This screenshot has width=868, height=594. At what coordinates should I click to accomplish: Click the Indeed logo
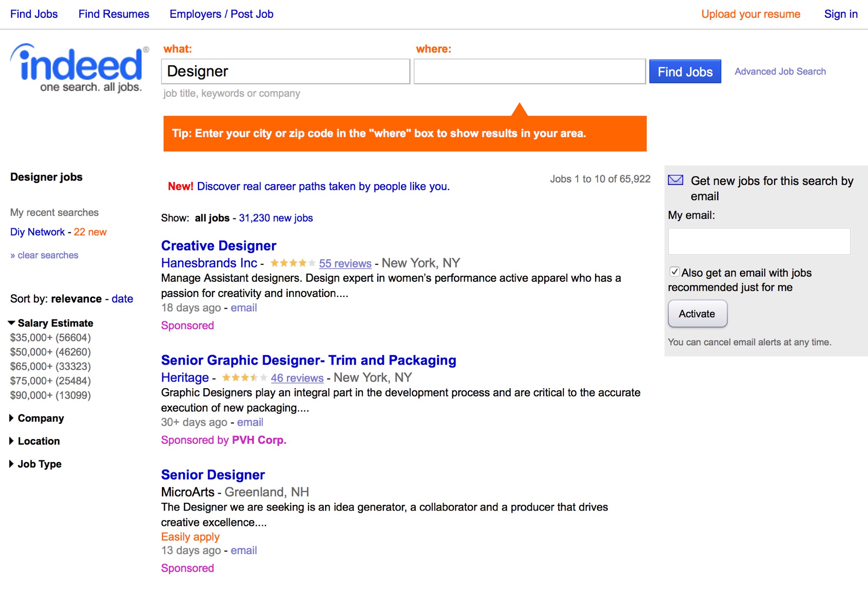tap(79, 68)
